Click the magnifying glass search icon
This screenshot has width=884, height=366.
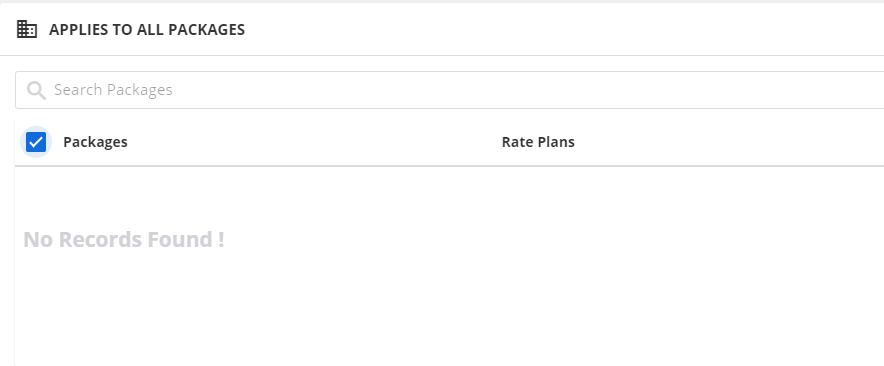pyautogui.click(x=36, y=90)
